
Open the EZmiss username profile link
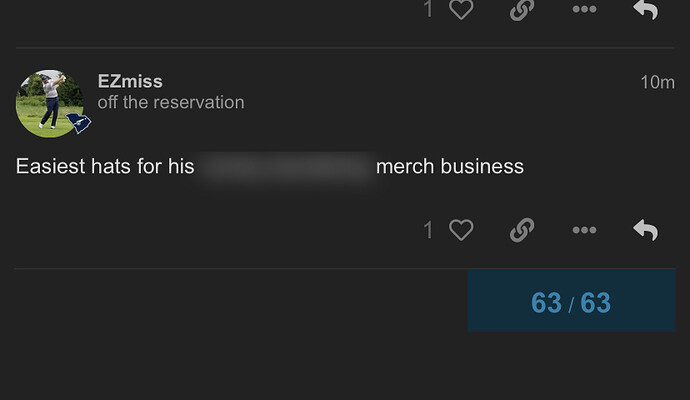[130, 81]
